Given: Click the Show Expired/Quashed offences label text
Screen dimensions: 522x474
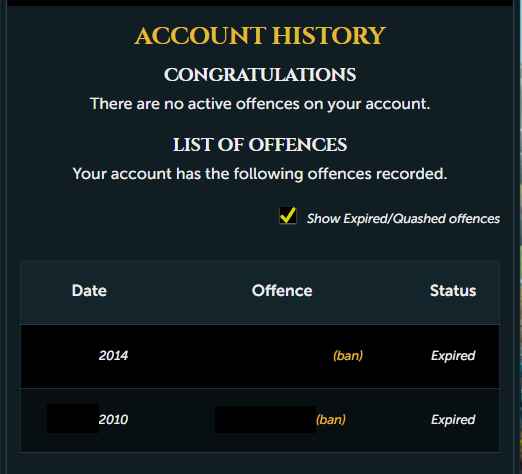Looking at the screenshot, I should pyautogui.click(x=403, y=219).
